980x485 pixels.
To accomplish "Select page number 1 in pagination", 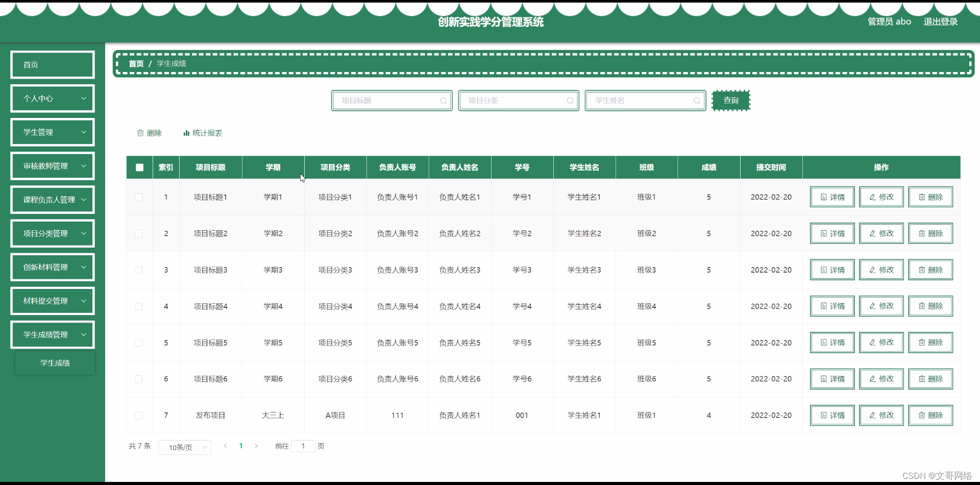I will pos(241,446).
